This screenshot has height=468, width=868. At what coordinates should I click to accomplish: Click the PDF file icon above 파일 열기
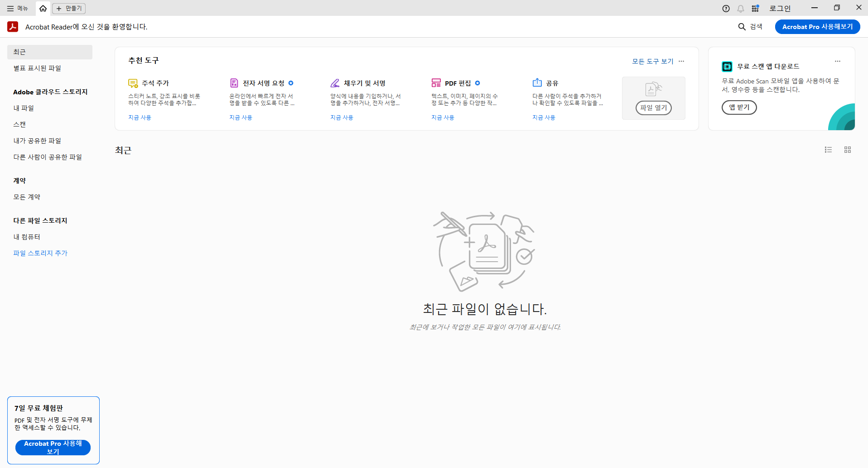coord(653,89)
